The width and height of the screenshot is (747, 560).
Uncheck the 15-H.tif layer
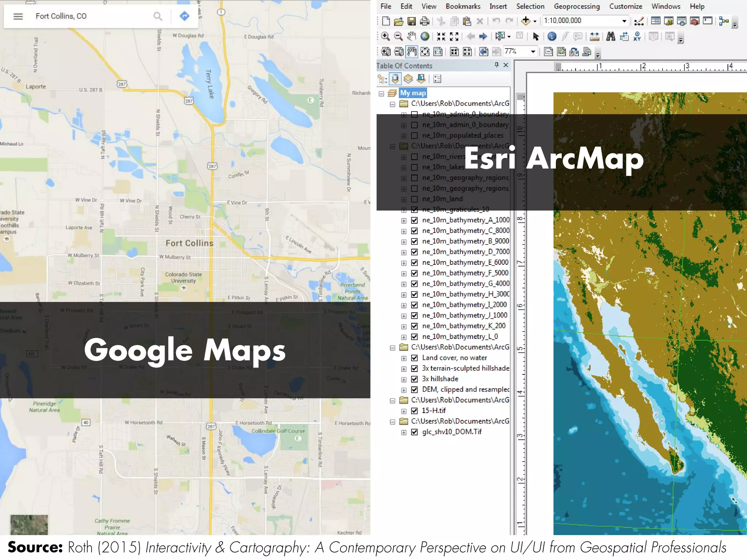(414, 411)
